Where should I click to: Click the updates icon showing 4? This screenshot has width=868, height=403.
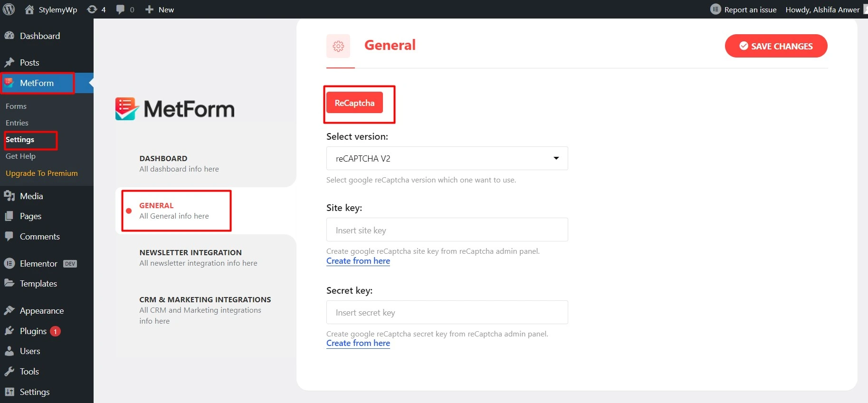pyautogui.click(x=92, y=10)
